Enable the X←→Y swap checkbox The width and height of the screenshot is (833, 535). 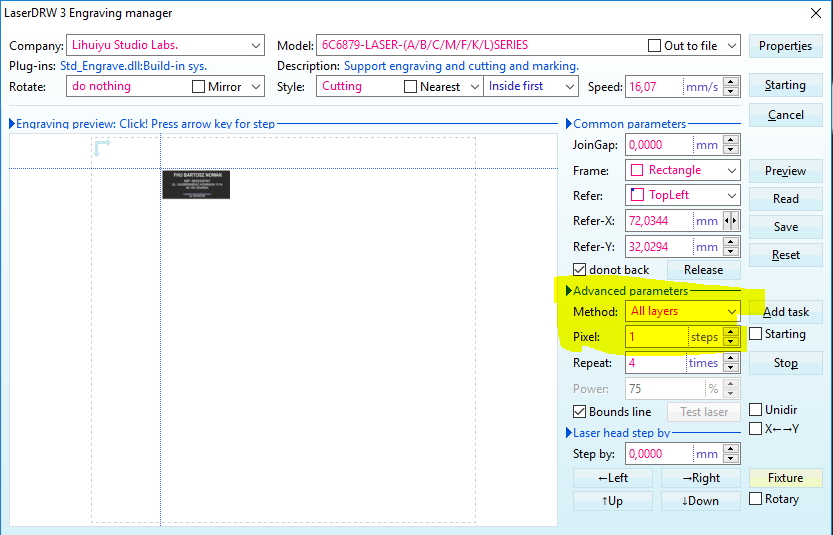coord(755,428)
